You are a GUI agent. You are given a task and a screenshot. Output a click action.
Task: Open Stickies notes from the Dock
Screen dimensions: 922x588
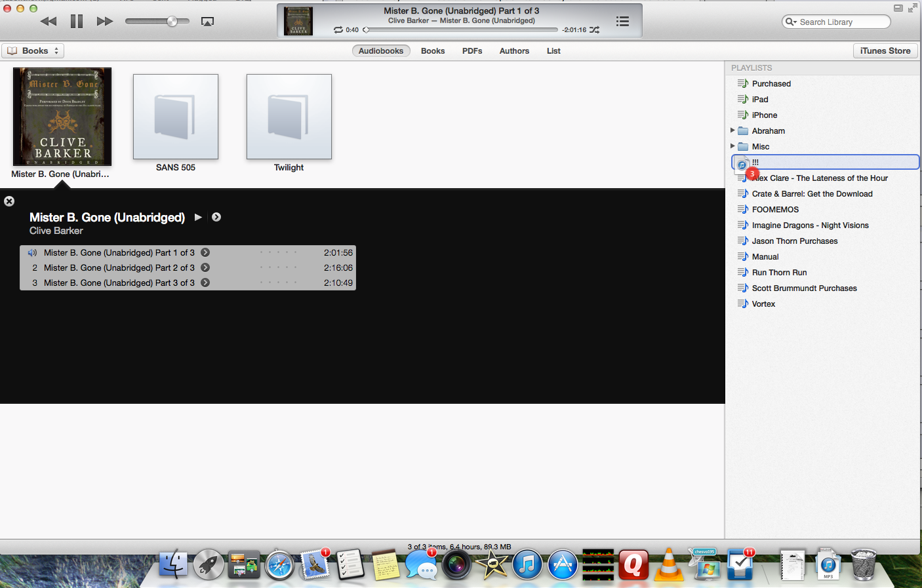coord(386,564)
